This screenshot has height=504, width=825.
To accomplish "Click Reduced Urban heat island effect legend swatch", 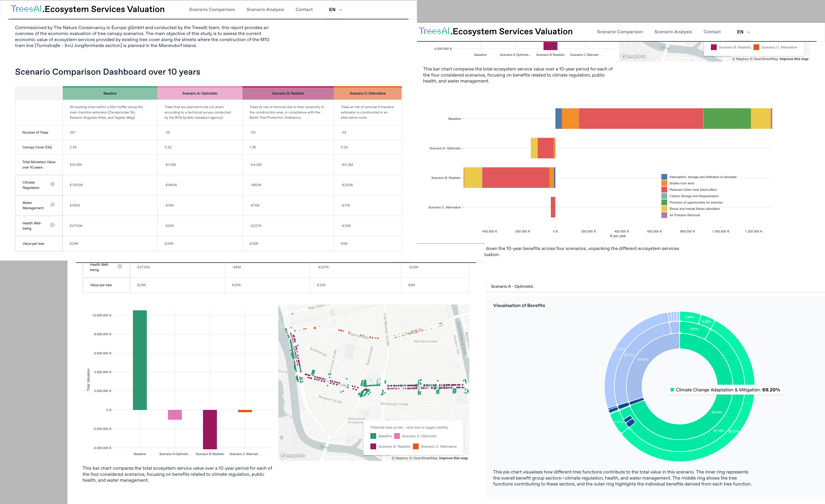I will [664, 190].
